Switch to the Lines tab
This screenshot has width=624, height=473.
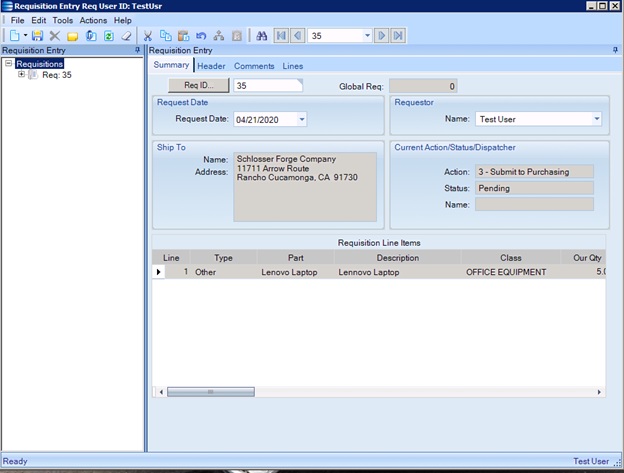click(293, 66)
